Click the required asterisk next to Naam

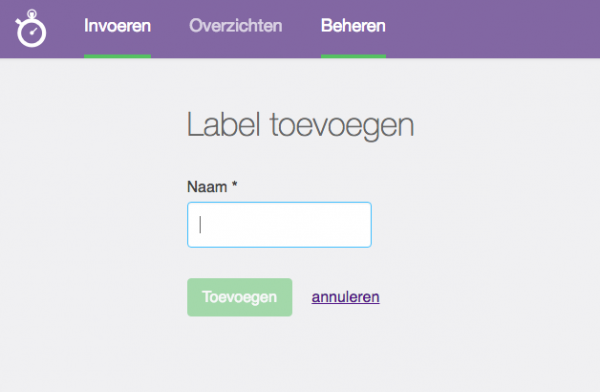(234, 184)
